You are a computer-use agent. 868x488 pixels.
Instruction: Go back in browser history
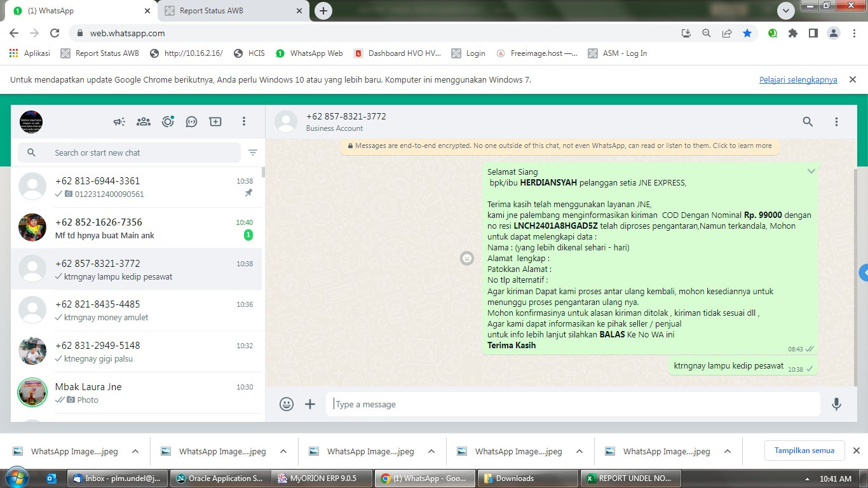click(14, 33)
